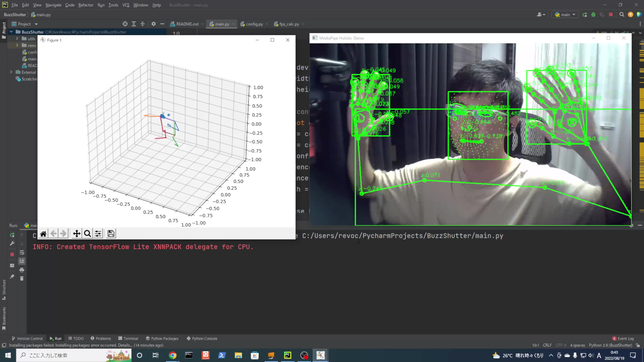This screenshot has height=362, width=644.
Task: Expand all in the Project panel
Action: 134,24
